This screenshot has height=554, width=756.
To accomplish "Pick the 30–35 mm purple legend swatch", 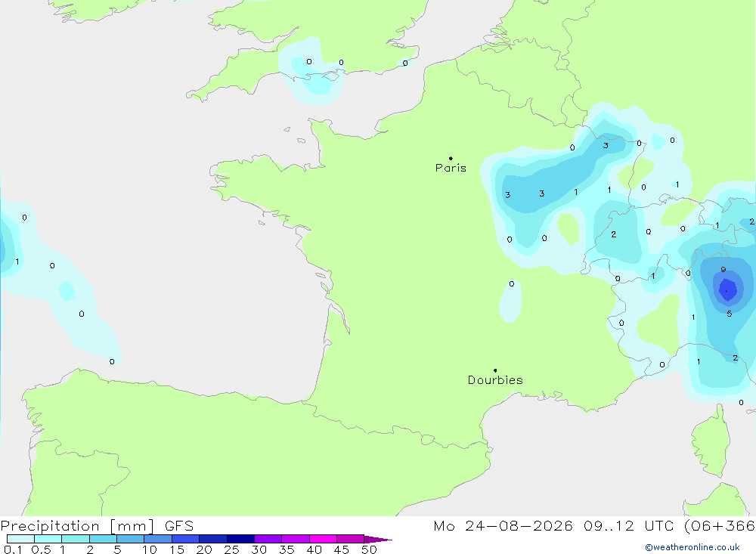I will coord(268,539).
